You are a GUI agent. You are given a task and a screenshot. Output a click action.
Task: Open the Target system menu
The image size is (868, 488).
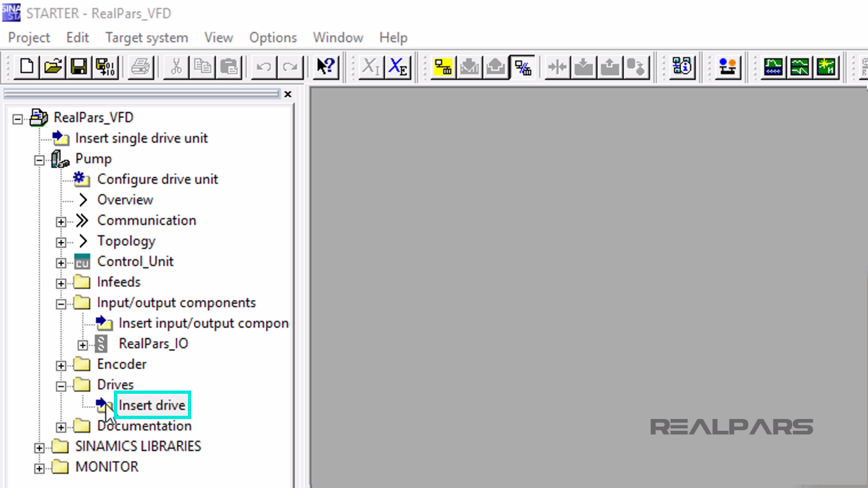click(146, 38)
